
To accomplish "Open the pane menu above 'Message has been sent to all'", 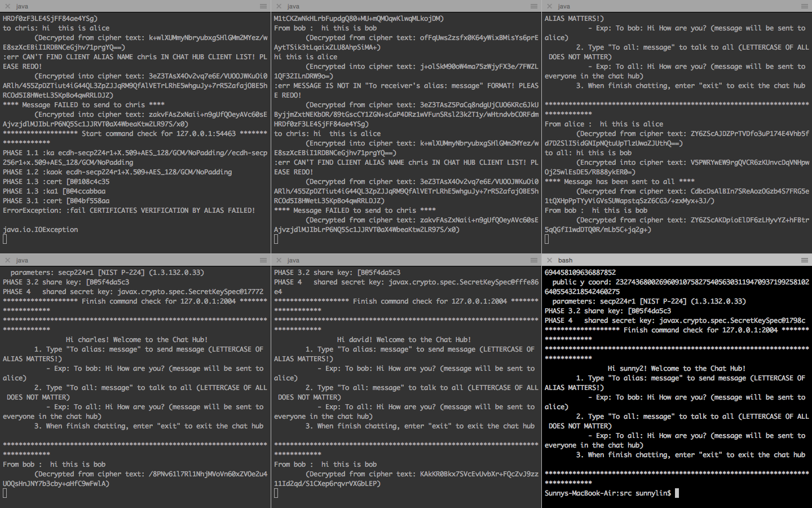I will pos(805,6).
